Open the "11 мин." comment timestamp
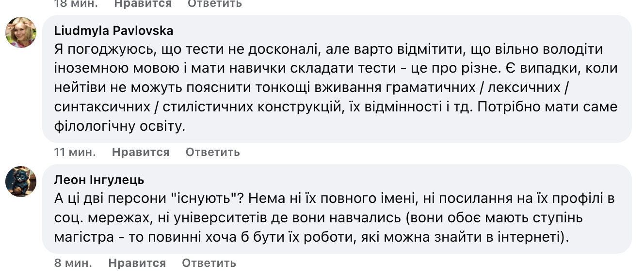Image resolution: width=644 pixels, height=278 pixels. (75, 152)
